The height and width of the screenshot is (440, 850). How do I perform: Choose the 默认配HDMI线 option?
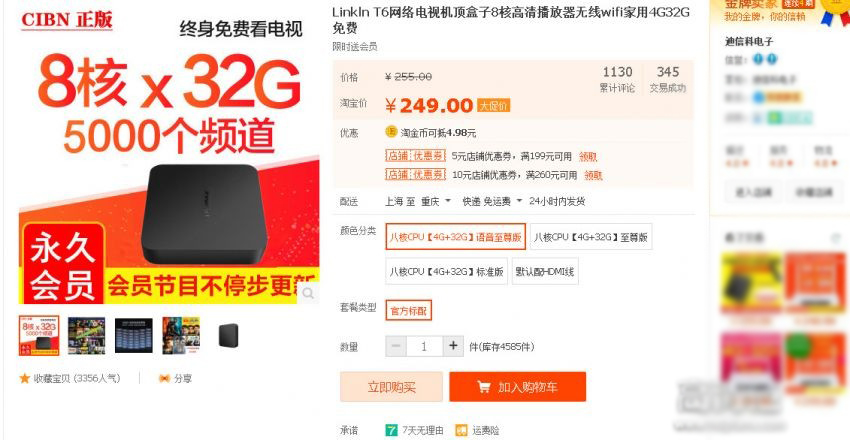click(545, 271)
